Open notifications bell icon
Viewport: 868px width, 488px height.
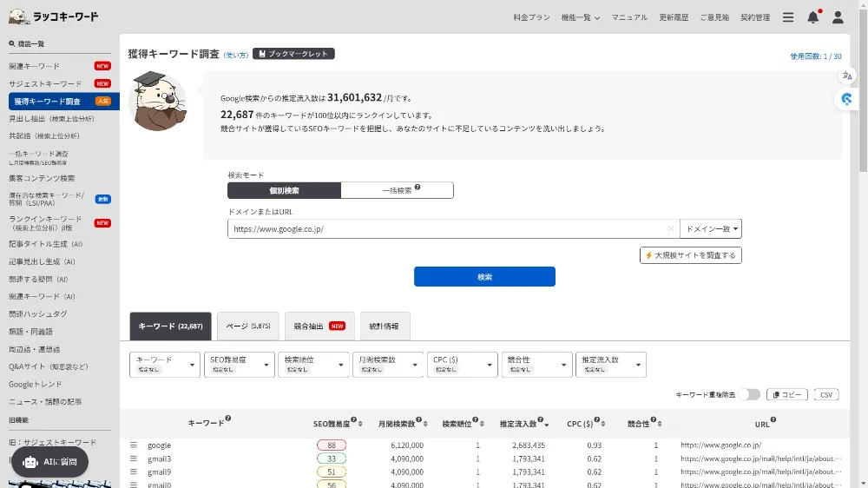coord(812,17)
